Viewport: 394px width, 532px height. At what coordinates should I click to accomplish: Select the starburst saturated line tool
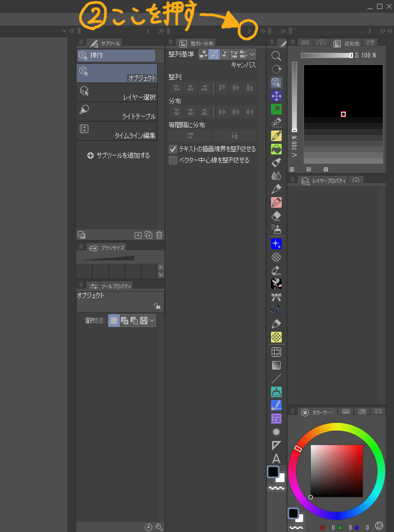[276, 432]
